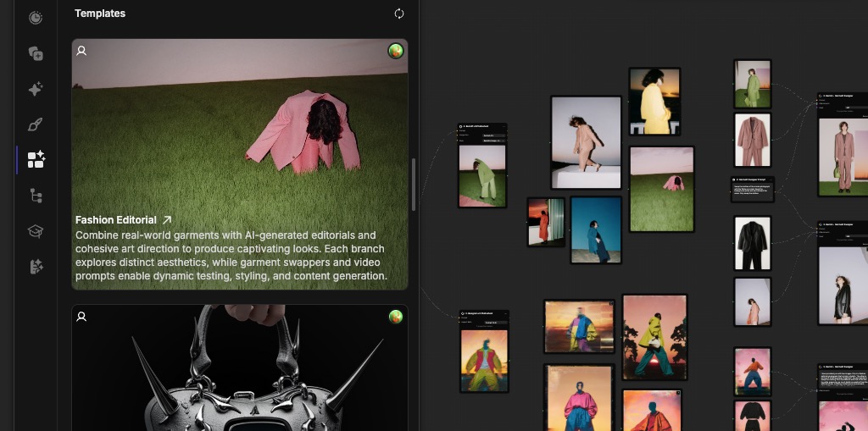Open the graduation cap tutorials icon

(35, 231)
